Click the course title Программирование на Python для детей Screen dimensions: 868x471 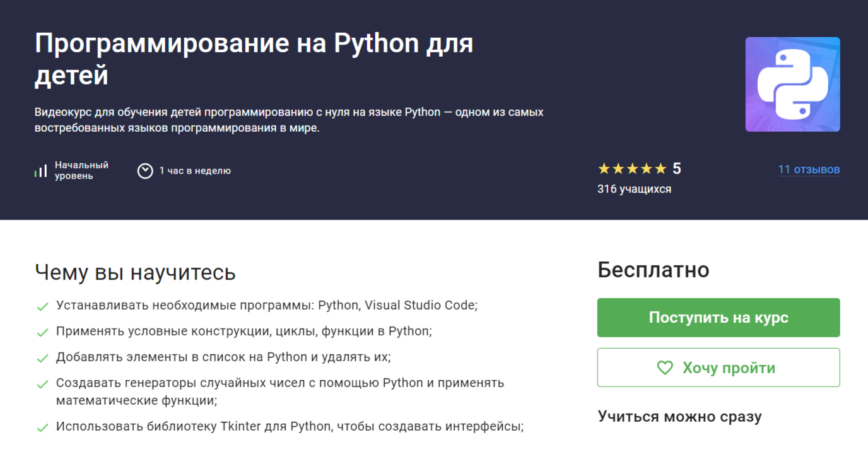tap(254, 59)
